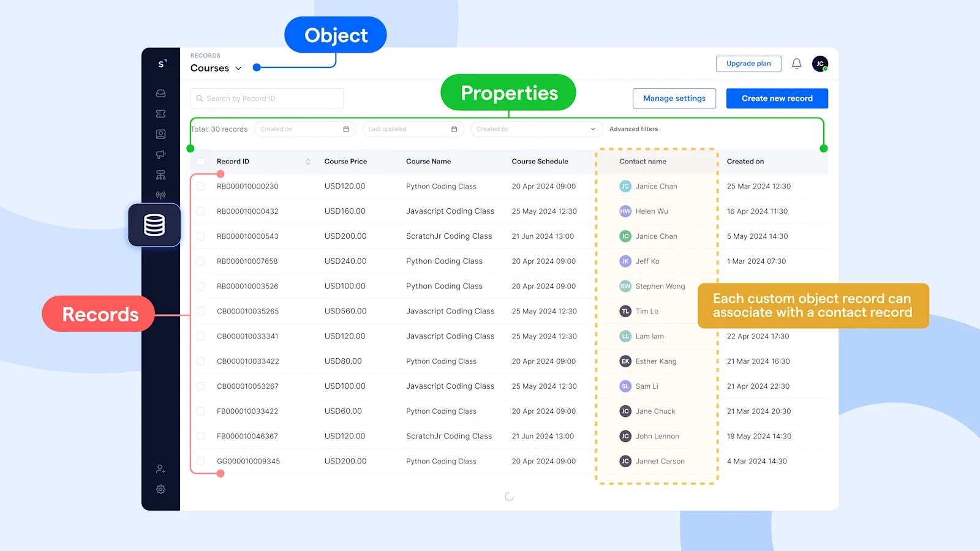
Task: Click the Course Schedule column header
Action: [x=540, y=162]
